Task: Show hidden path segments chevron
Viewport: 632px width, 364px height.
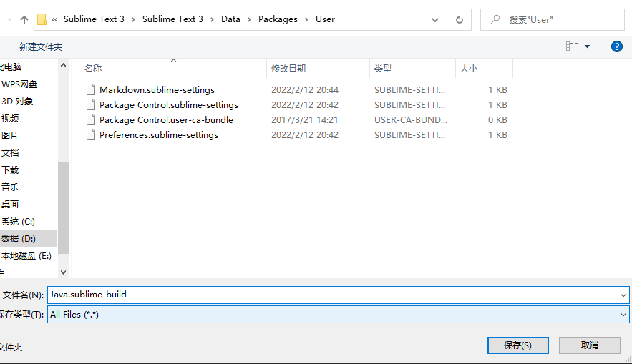Action: pyautogui.click(x=54, y=19)
